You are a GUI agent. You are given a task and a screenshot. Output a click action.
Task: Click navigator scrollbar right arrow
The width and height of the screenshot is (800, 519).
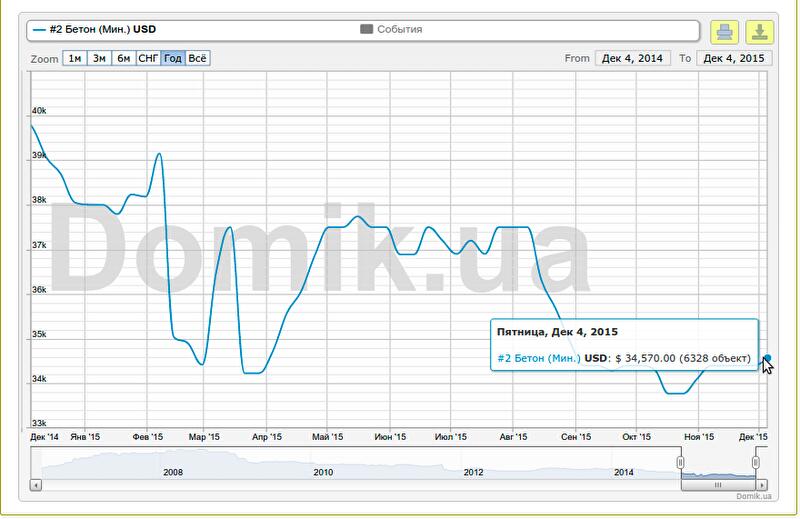pyautogui.click(x=760, y=485)
